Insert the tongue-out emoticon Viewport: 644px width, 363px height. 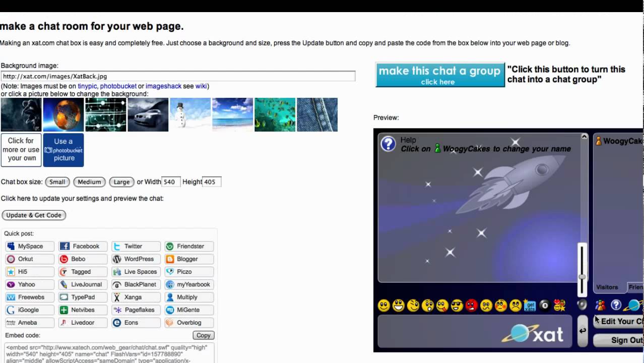coord(442,306)
